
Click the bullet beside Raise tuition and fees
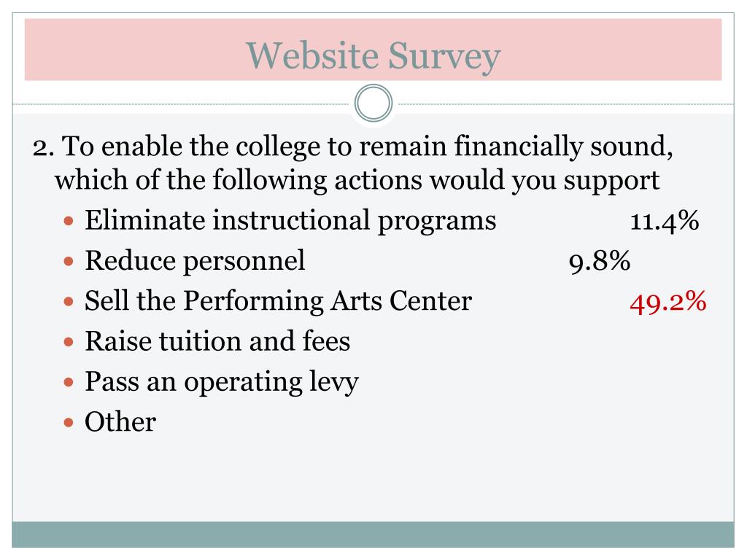(69, 342)
